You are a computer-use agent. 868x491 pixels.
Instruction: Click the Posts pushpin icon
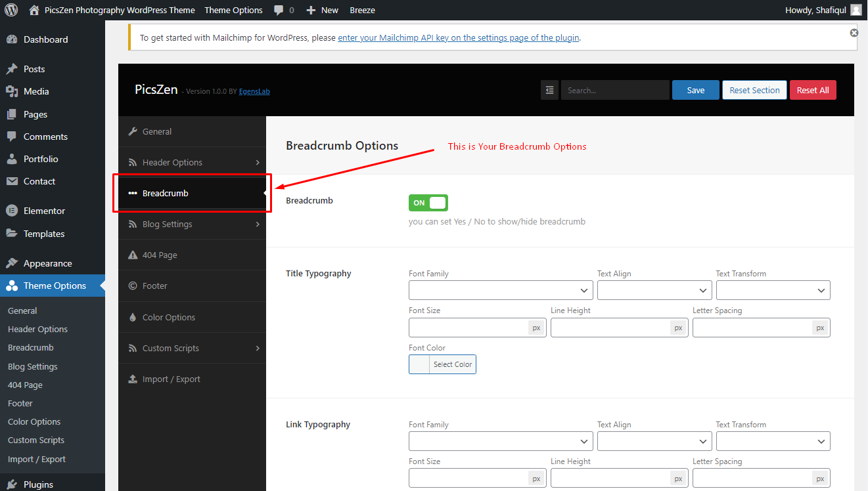(x=12, y=69)
